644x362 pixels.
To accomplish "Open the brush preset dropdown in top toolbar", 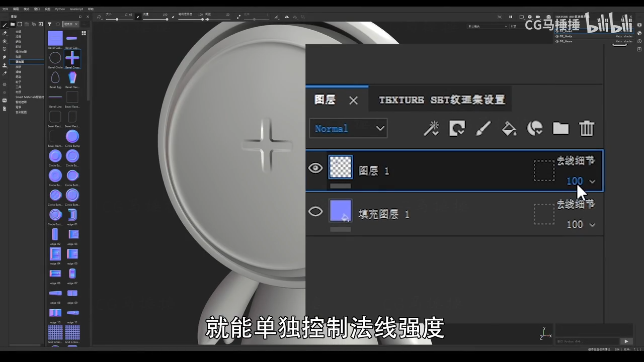I will 99,17.
